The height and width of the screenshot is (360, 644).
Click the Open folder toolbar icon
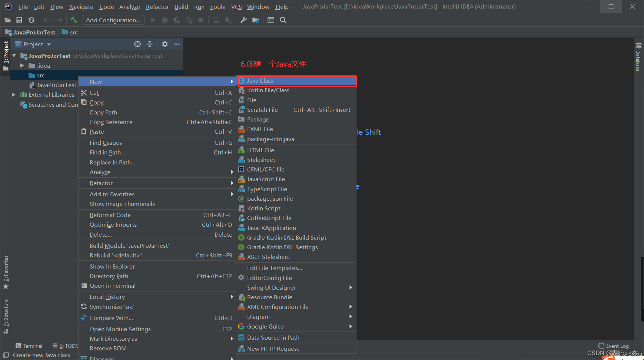point(7,20)
